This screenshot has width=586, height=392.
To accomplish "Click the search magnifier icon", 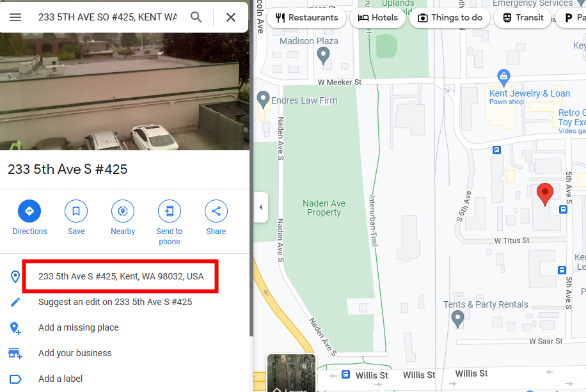I will coord(196,17).
